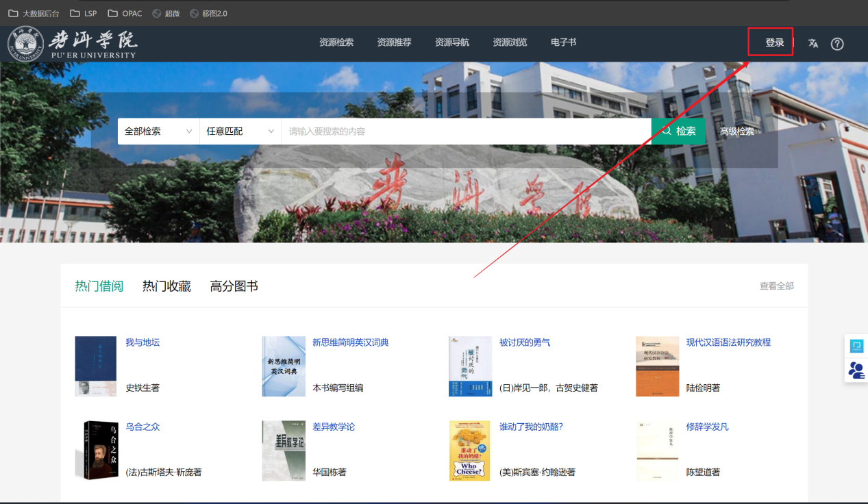Click the 被讨厌的勇气 book cover
This screenshot has height=504, width=868.
pyautogui.click(x=471, y=366)
